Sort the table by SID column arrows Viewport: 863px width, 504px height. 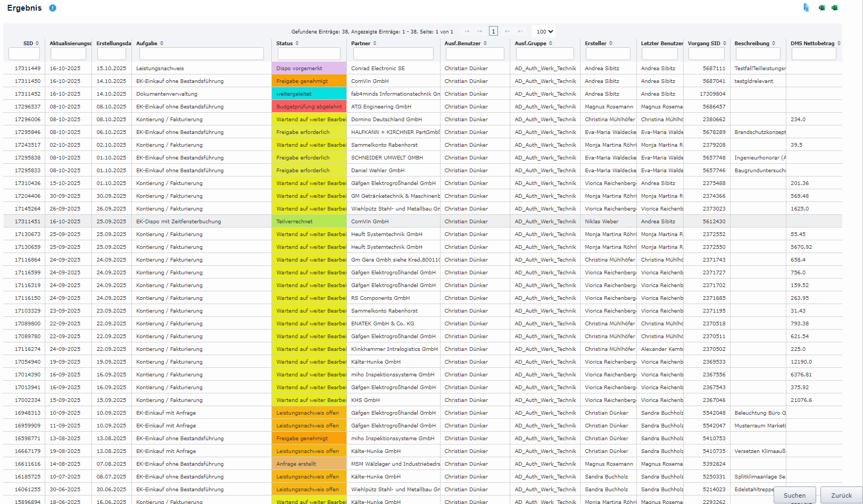click(x=37, y=44)
